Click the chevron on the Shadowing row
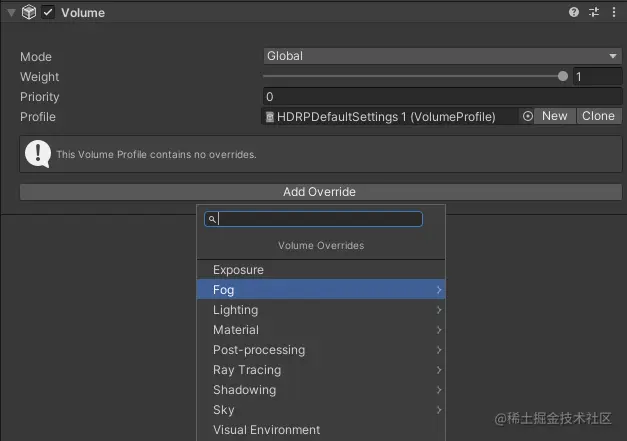Image resolution: width=627 pixels, height=441 pixels. [x=439, y=390]
